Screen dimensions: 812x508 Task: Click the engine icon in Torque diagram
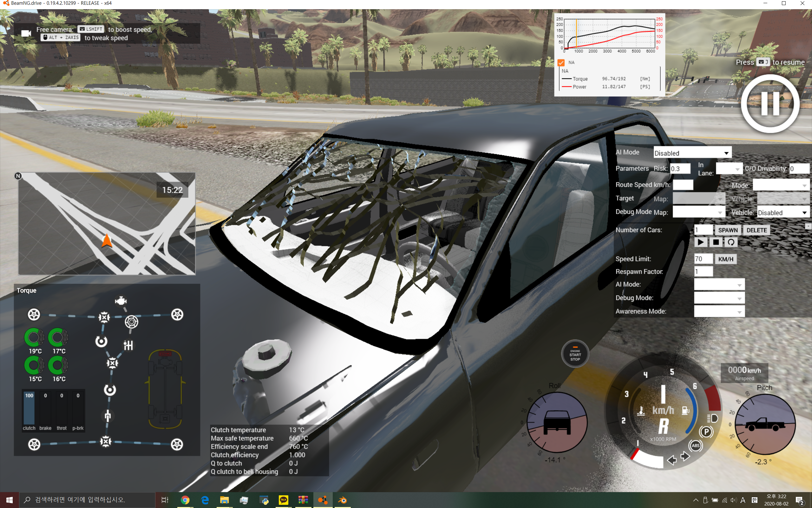coord(121,301)
